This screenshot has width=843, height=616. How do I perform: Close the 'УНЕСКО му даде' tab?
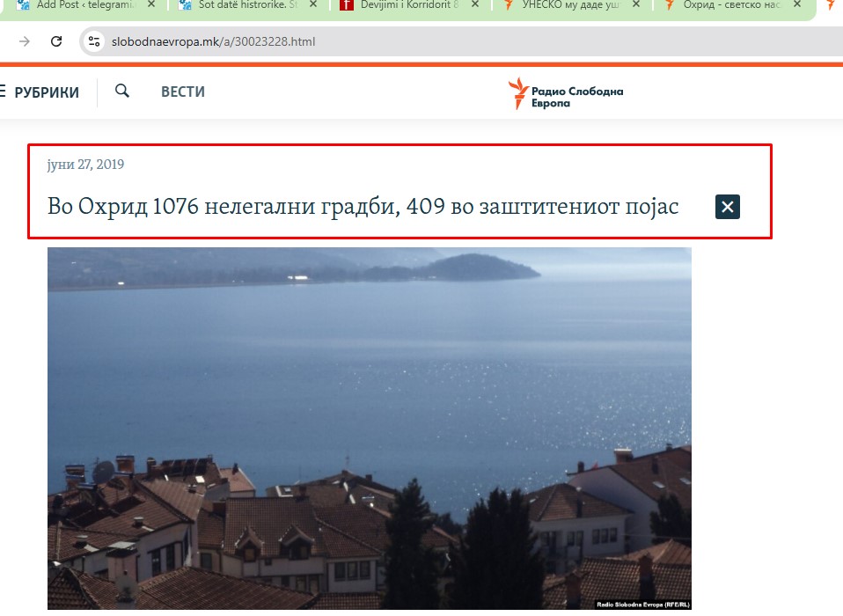(x=636, y=5)
